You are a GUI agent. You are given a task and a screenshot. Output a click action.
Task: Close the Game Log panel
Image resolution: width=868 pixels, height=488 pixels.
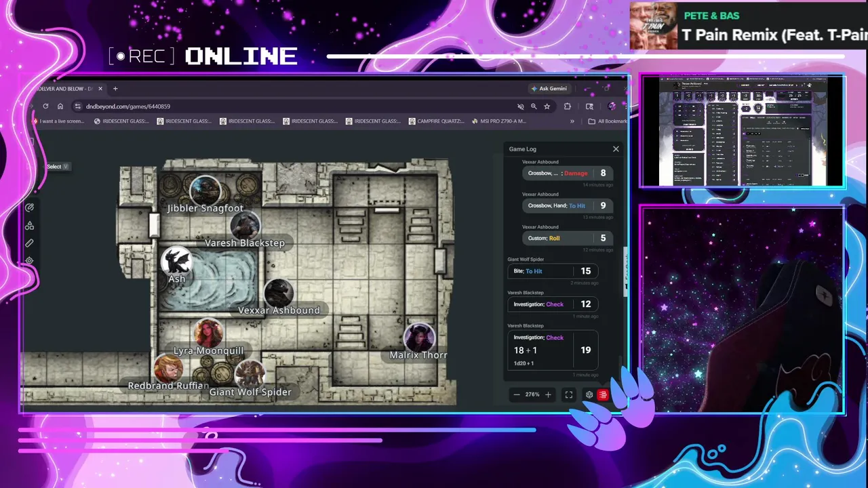tap(616, 149)
